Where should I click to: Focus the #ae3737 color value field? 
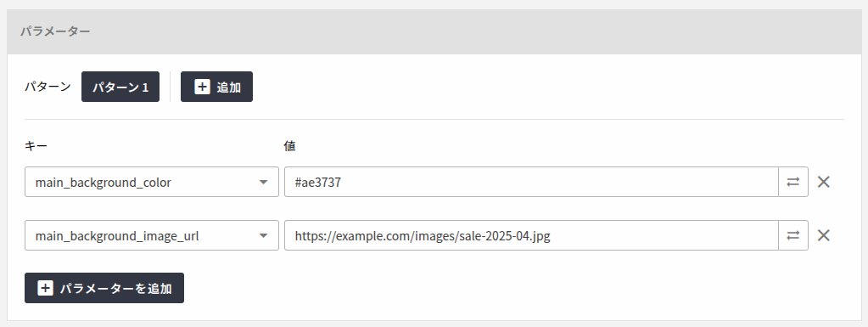tap(531, 182)
